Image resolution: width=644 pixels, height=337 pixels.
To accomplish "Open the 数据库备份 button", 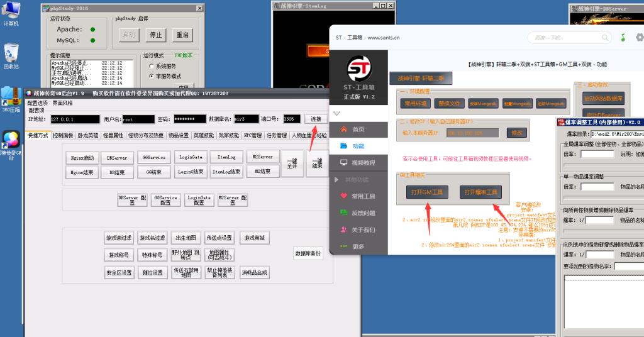I will tap(308, 253).
